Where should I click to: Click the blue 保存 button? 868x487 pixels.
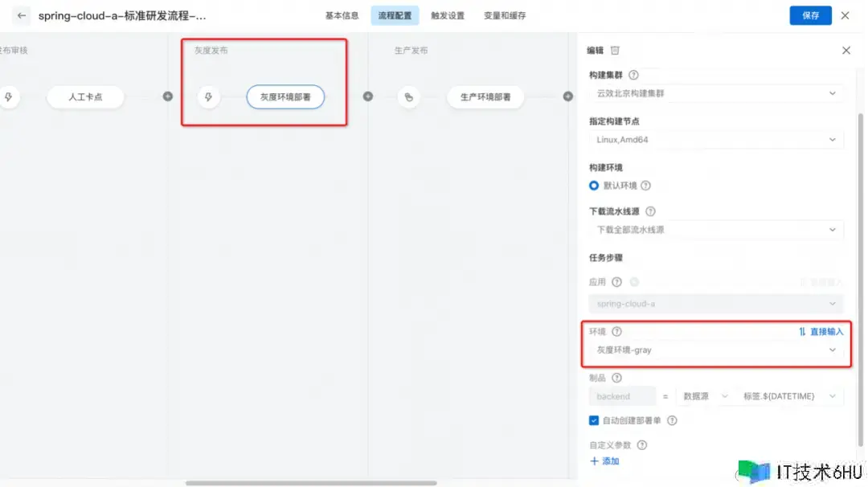[810, 15]
